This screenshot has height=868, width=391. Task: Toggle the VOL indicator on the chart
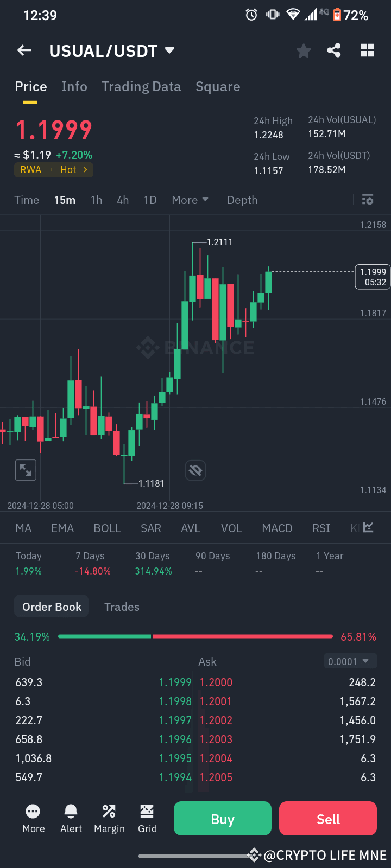coord(231,528)
